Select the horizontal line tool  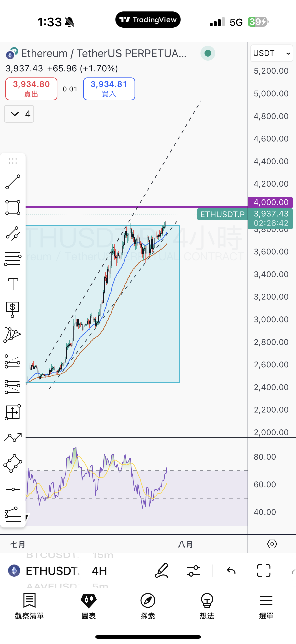coord(13,489)
